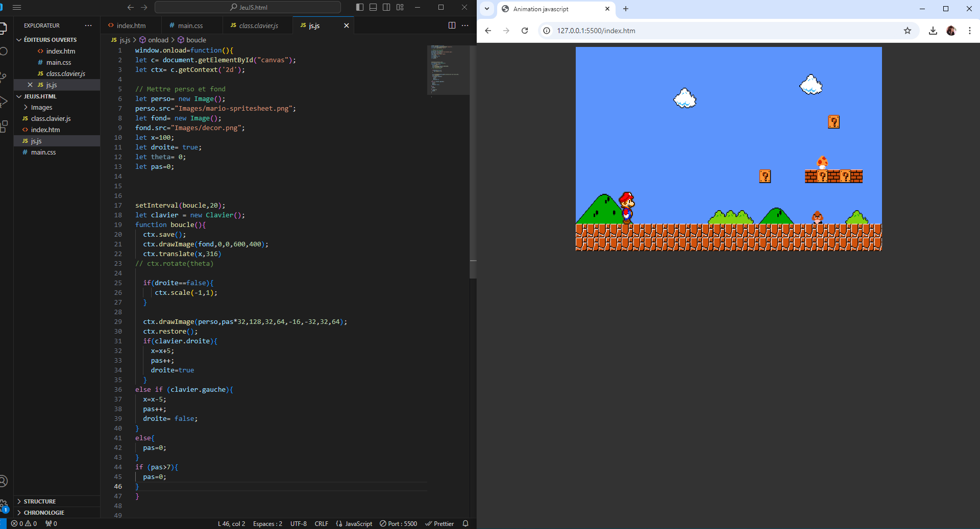Image resolution: width=980 pixels, height=529 pixels.
Task: Click the JeuJS.html command center search box
Action: click(248, 7)
